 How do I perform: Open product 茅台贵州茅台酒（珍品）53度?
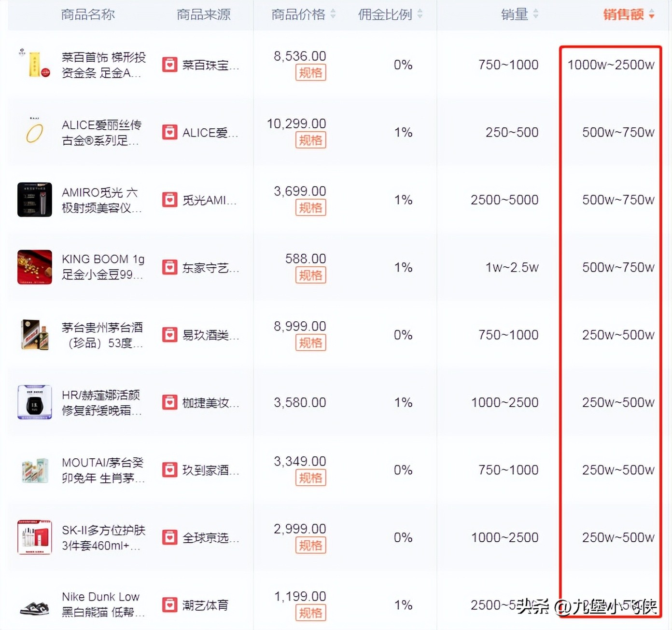coord(102,335)
